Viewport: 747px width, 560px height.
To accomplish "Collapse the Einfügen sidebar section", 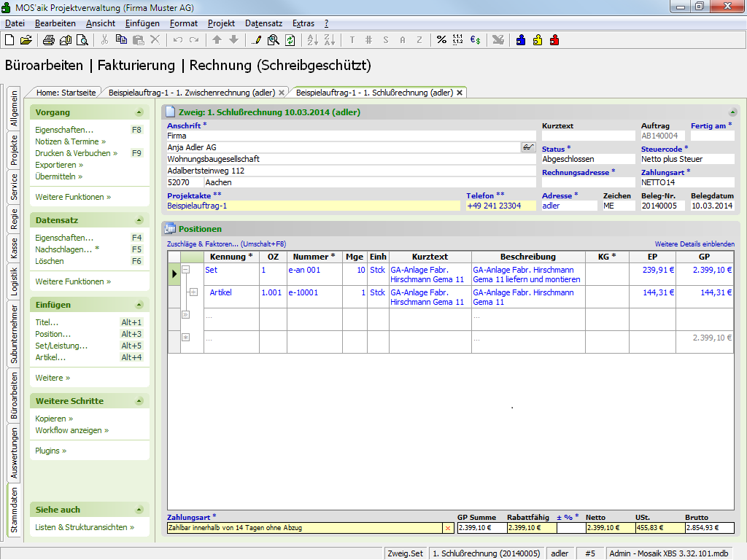I will click(x=139, y=305).
